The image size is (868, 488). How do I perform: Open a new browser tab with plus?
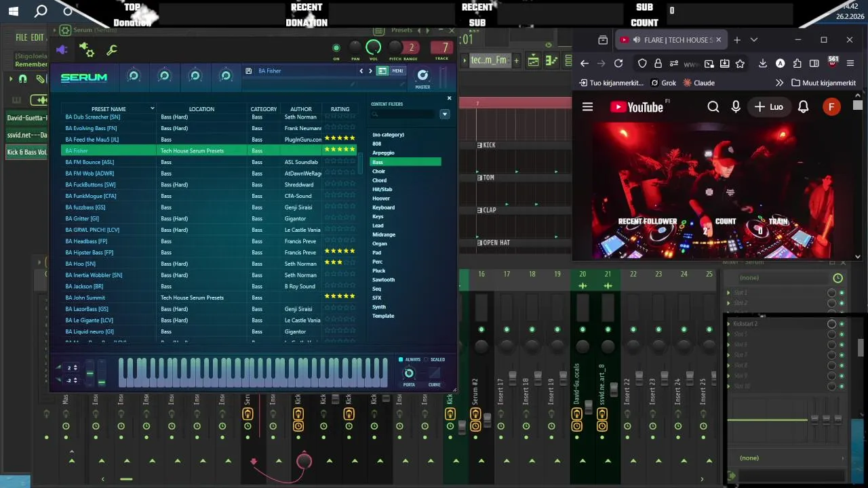click(737, 40)
